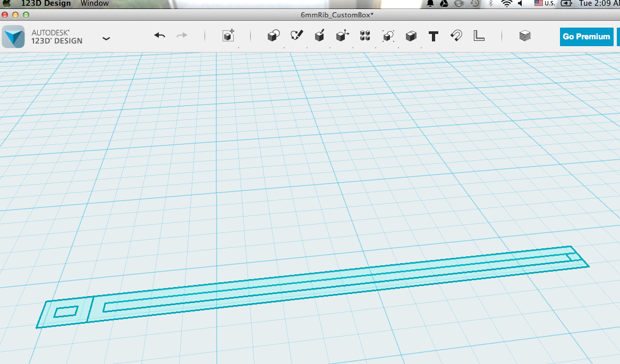The height and width of the screenshot is (364, 620).
Task: Open the Modify tool
Action: (x=343, y=36)
